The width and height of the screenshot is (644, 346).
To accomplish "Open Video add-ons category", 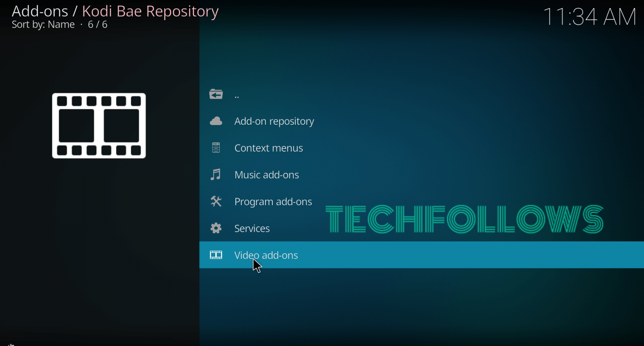I will point(421,255).
